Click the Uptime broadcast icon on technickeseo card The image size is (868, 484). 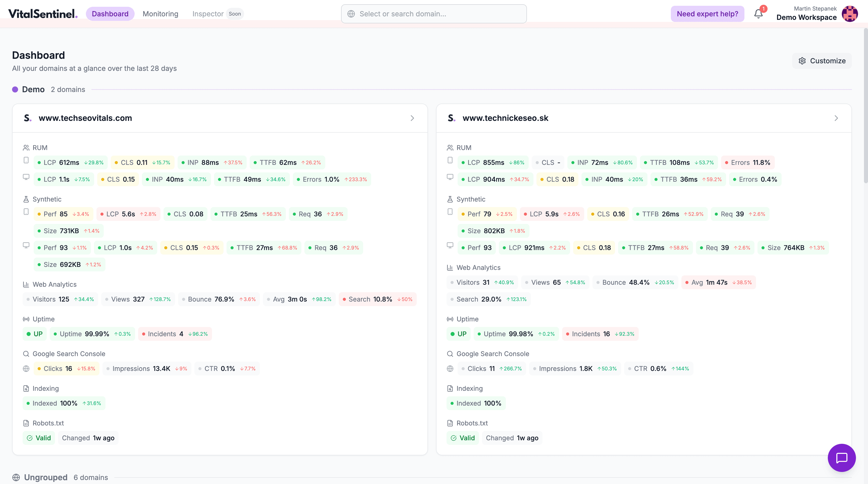(x=450, y=319)
